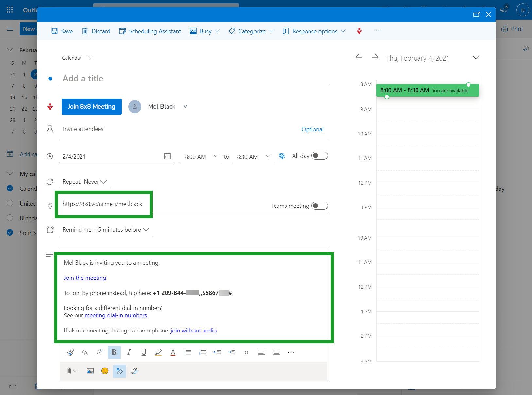Discard the event draft
Image resolution: width=532 pixels, height=395 pixels.
96,31
